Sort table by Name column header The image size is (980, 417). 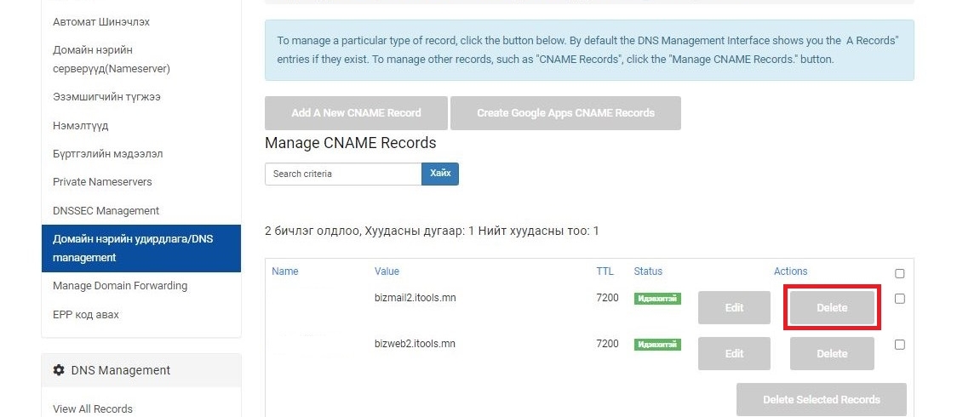pyautogui.click(x=285, y=271)
